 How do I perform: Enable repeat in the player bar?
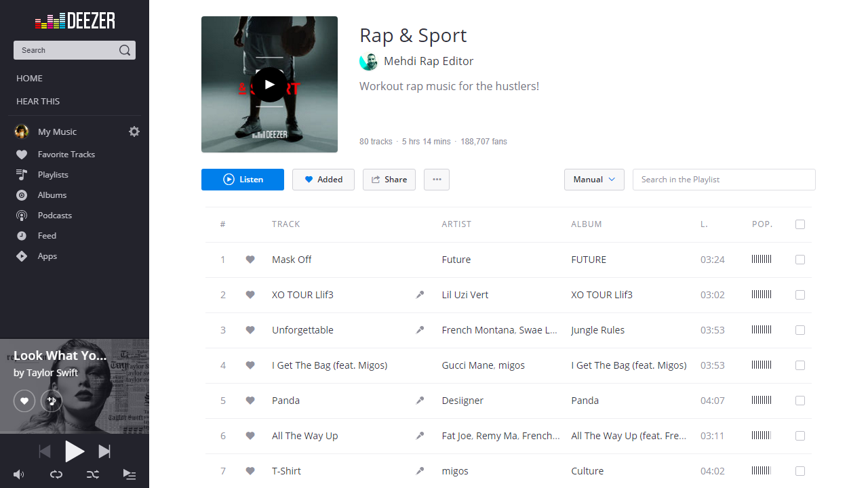pyautogui.click(x=56, y=474)
